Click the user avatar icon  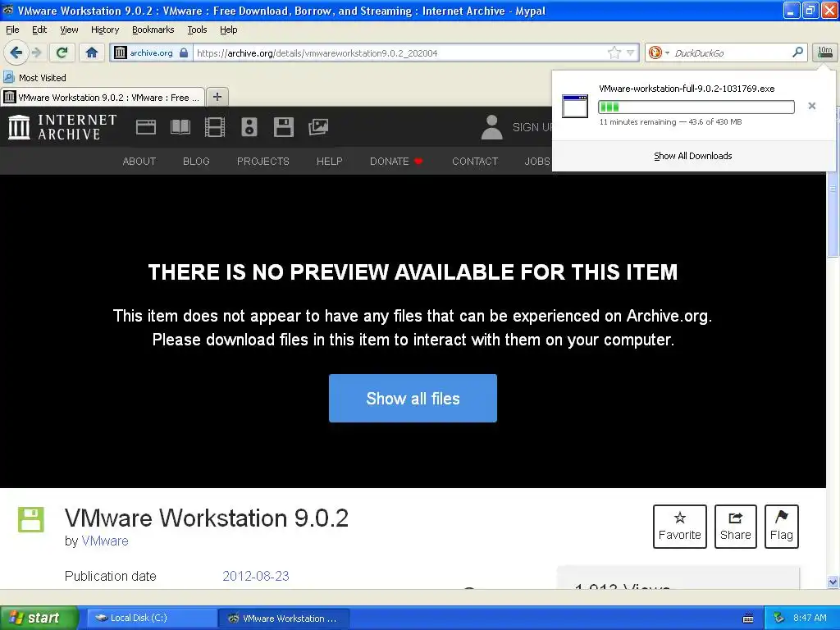tap(492, 127)
